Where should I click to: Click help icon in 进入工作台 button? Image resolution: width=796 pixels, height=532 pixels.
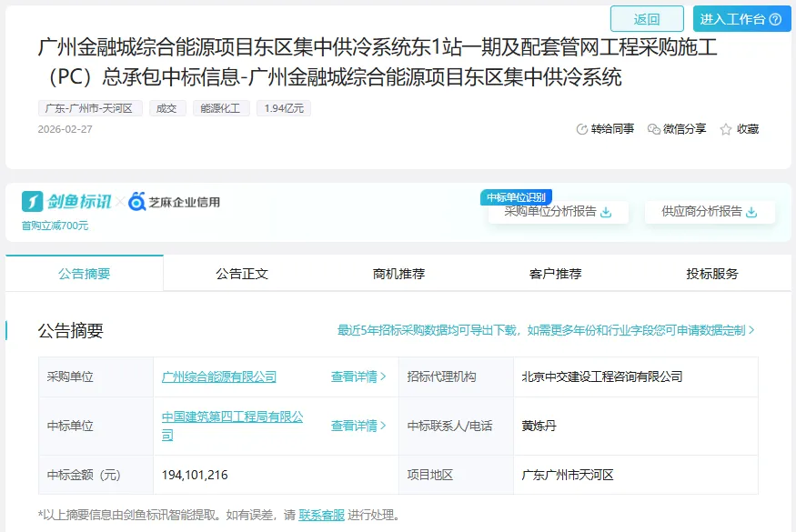click(x=775, y=19)
